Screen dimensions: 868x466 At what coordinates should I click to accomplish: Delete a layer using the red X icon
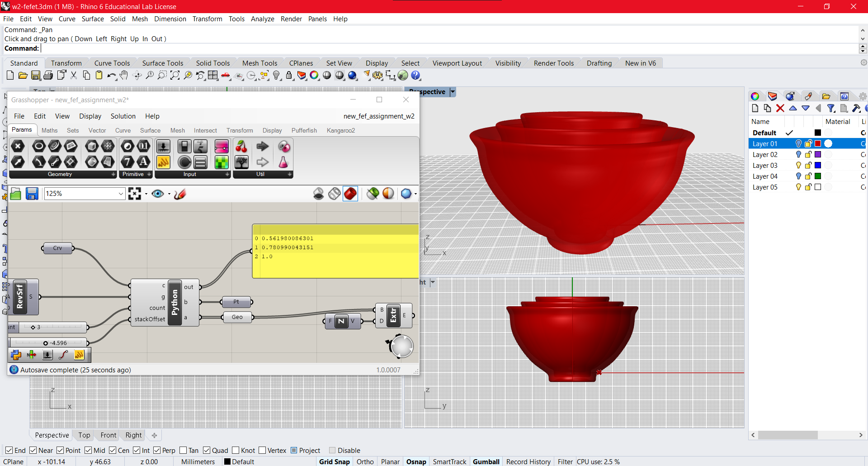coord(780,109)
